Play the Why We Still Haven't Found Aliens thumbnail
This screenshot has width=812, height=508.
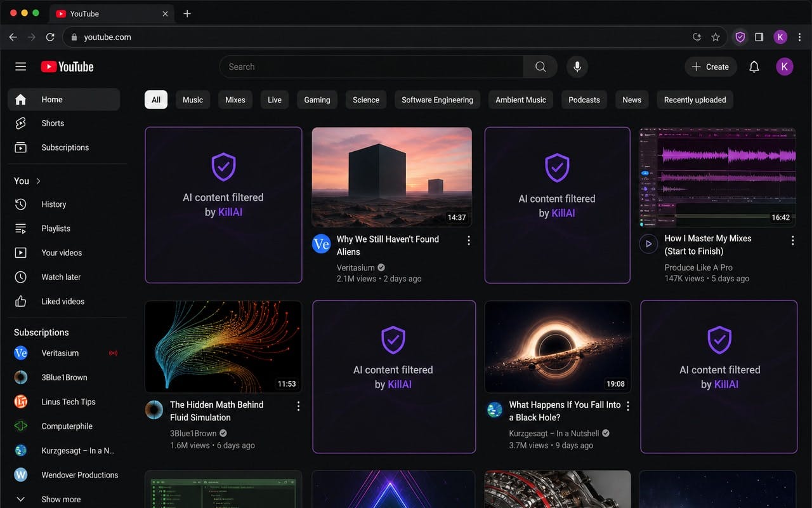pyautogui.click(x=391, y=177)
